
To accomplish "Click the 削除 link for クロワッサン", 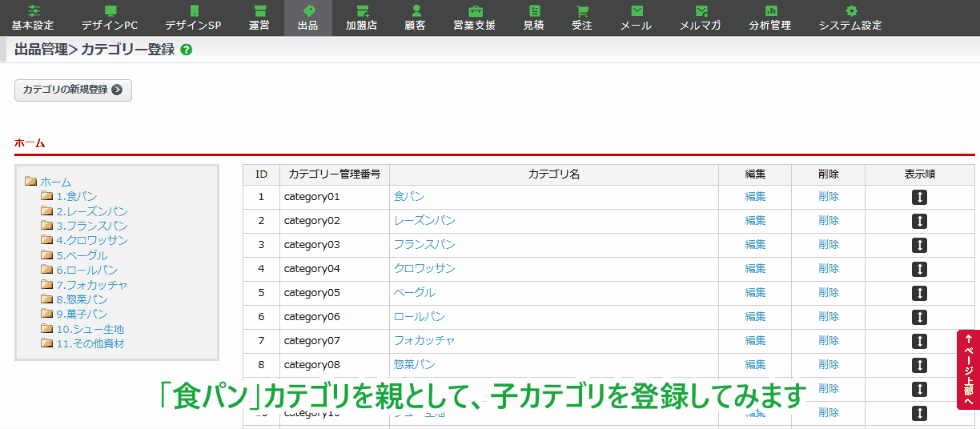I will click(828, 269).
